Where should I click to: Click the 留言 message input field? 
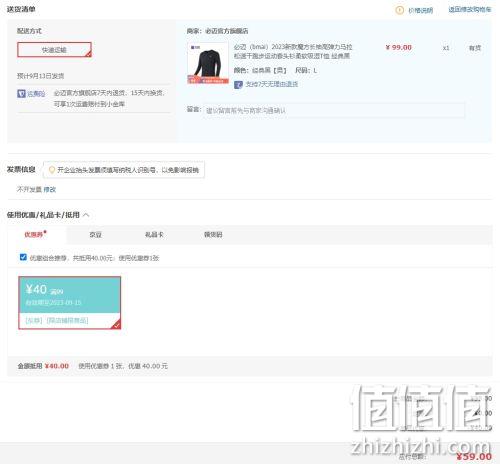coord(334,110)
